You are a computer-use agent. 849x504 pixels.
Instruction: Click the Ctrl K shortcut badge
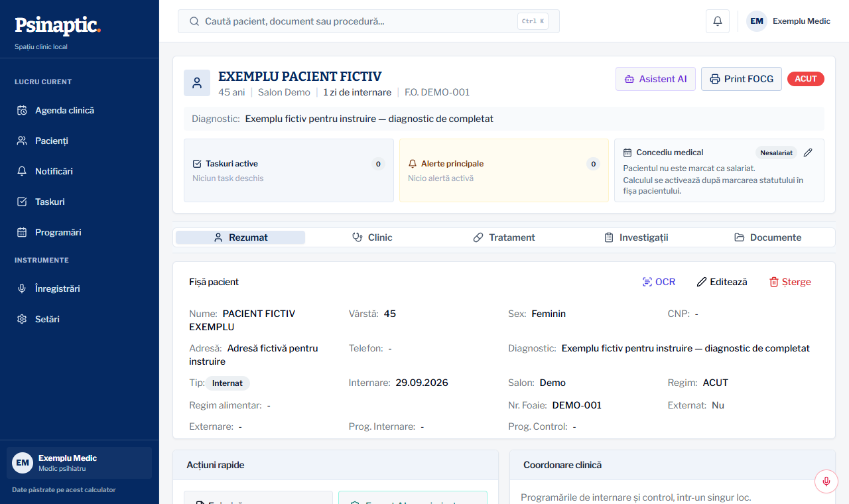[533, 21]
